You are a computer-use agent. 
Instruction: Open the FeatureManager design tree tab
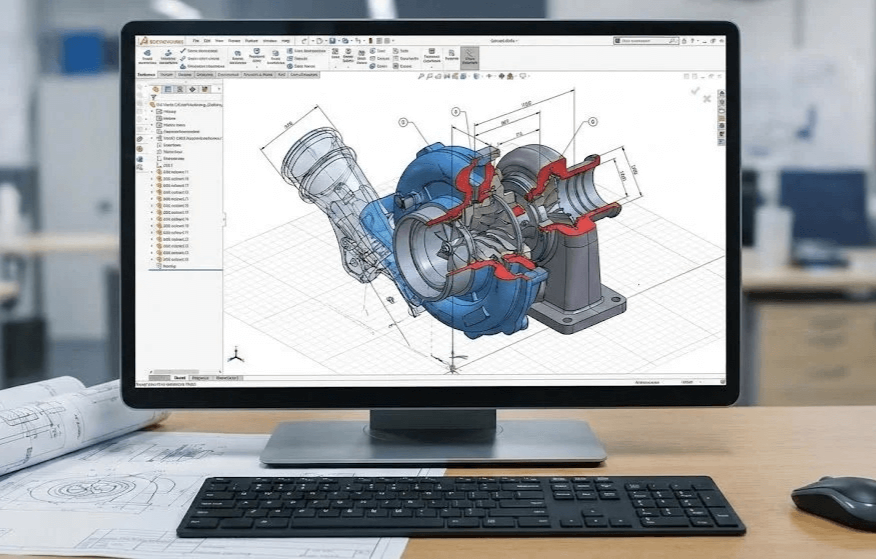156,89
